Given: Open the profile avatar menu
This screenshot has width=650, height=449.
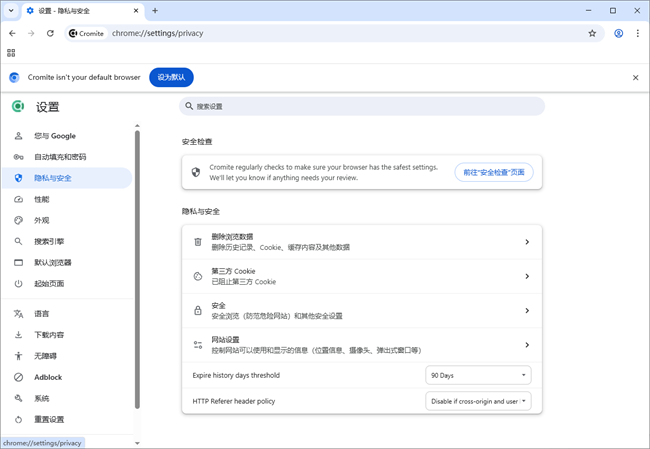Looking at the screenshot, I should pyautogui.click(x=618, y=33).
